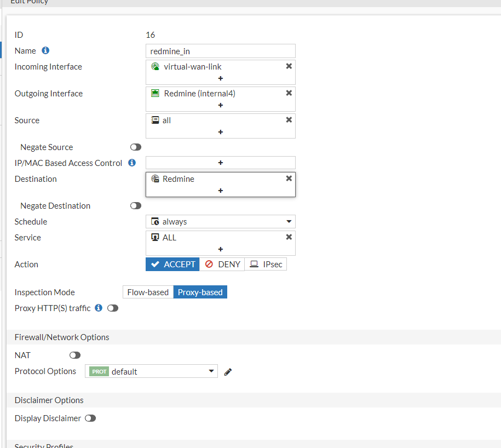Viewport: 501px width, 448px height.
Task: Set Action to IPsec
Action: (266, 265)
